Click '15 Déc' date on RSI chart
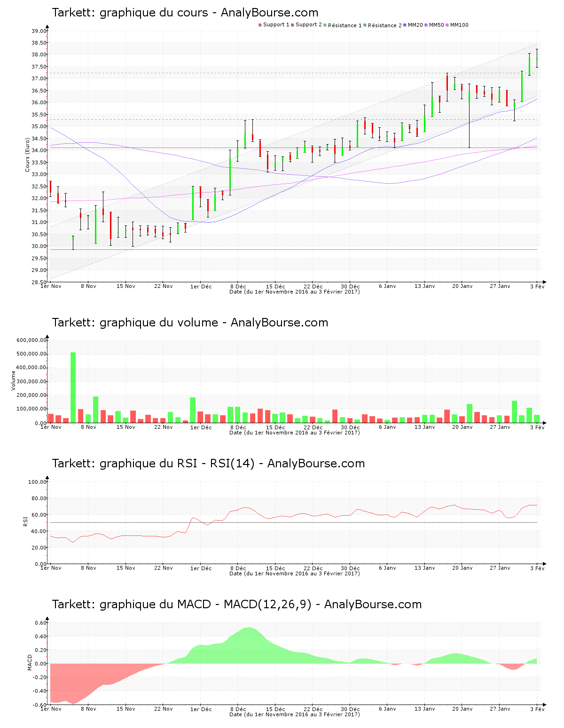Screen dimensions: 564x728 tap(275, 568)
